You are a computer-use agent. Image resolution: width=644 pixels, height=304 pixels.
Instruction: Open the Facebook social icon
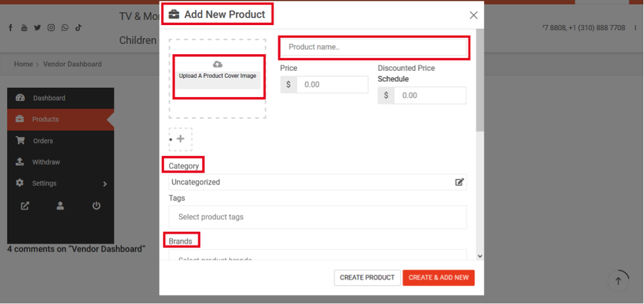(x=11, y=28)
